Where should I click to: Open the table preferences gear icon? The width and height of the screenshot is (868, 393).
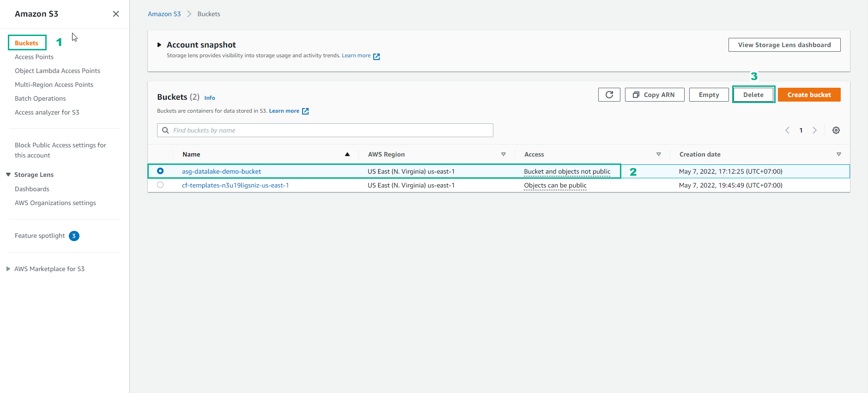click(x=836, y=130)
